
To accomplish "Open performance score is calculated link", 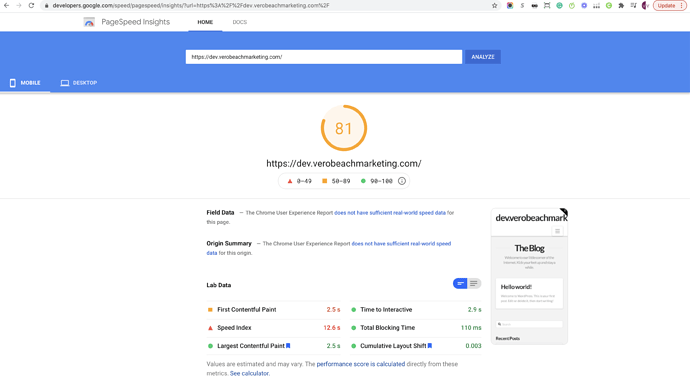I will (361, 364).
